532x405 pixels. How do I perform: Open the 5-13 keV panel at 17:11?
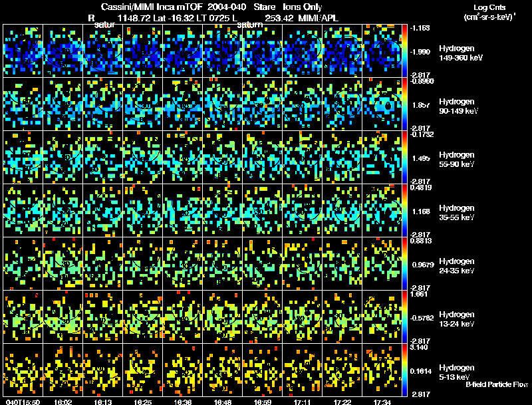click(x=303, y=370)
